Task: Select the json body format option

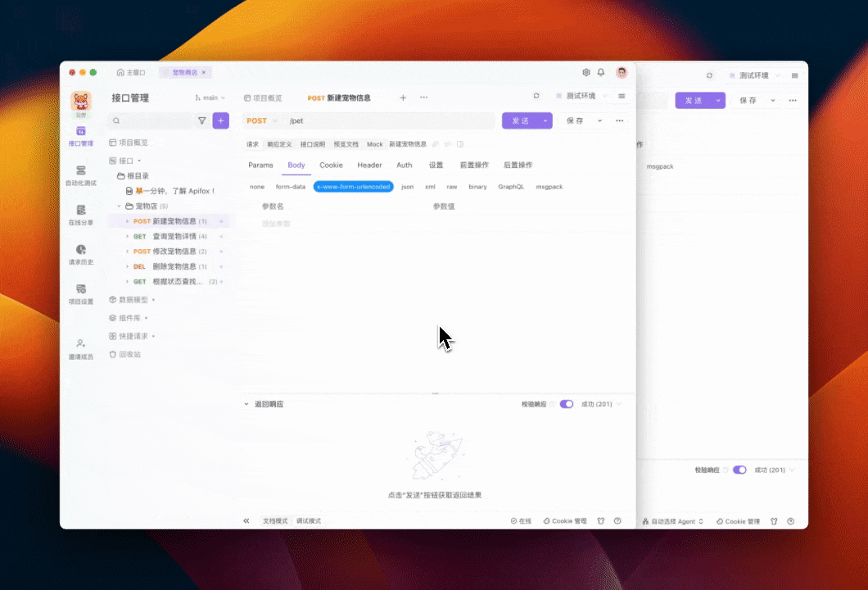Action: point(407,187)
